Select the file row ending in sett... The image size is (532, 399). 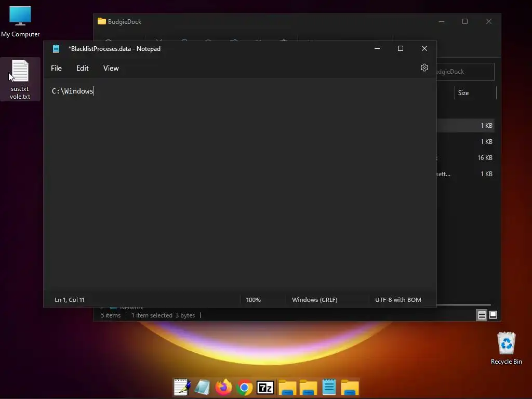pos(465,174)
